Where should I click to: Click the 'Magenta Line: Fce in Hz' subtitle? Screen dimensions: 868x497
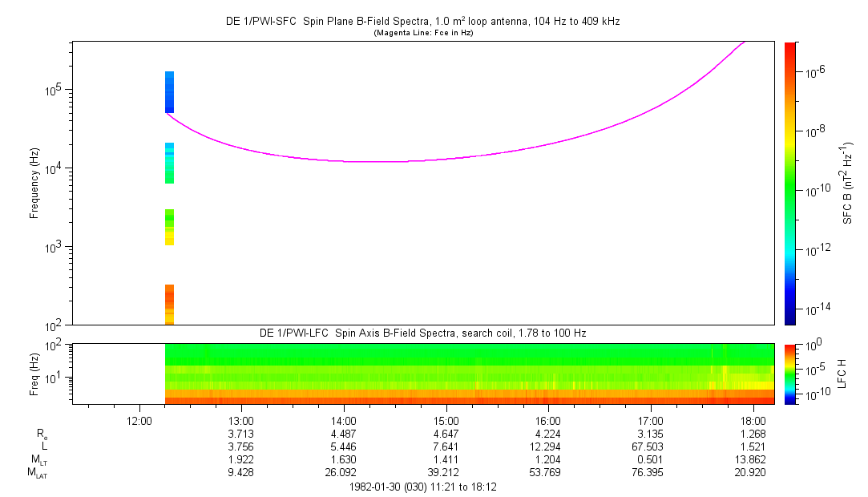422,33
